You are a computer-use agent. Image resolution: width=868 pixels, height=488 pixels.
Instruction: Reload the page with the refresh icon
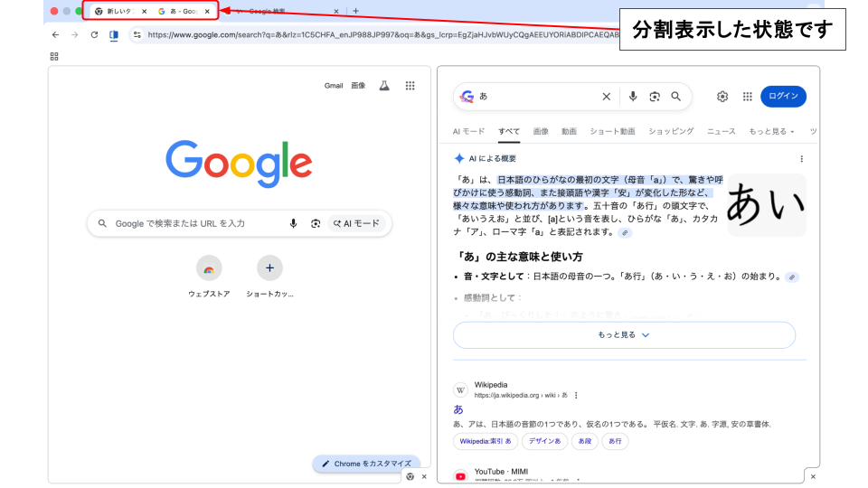[x=94, y=35]
